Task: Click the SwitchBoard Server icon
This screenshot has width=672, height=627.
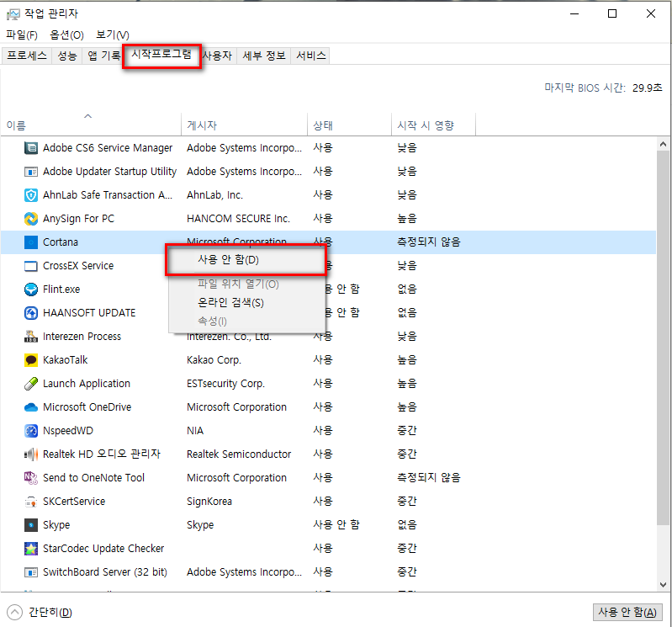Action: tap(31, 572)
